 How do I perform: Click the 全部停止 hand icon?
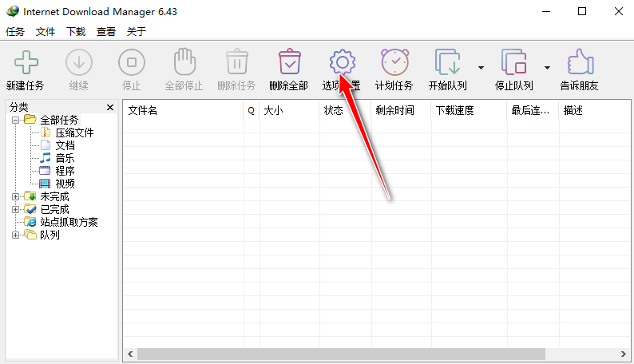pyautogui.click(x=184, y=61)
